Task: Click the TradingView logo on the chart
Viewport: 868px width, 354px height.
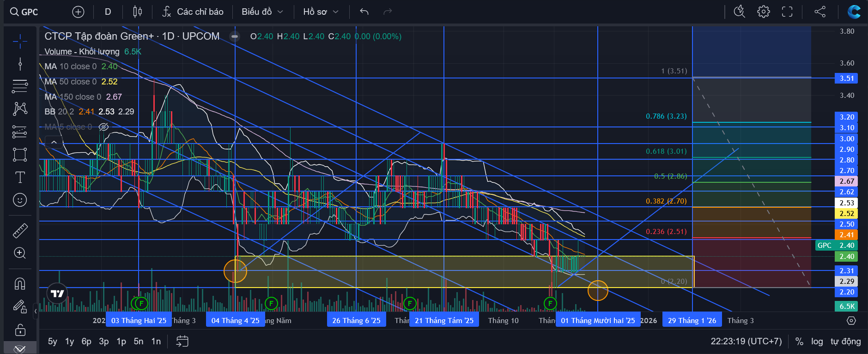Action: (x=57, y=294)
